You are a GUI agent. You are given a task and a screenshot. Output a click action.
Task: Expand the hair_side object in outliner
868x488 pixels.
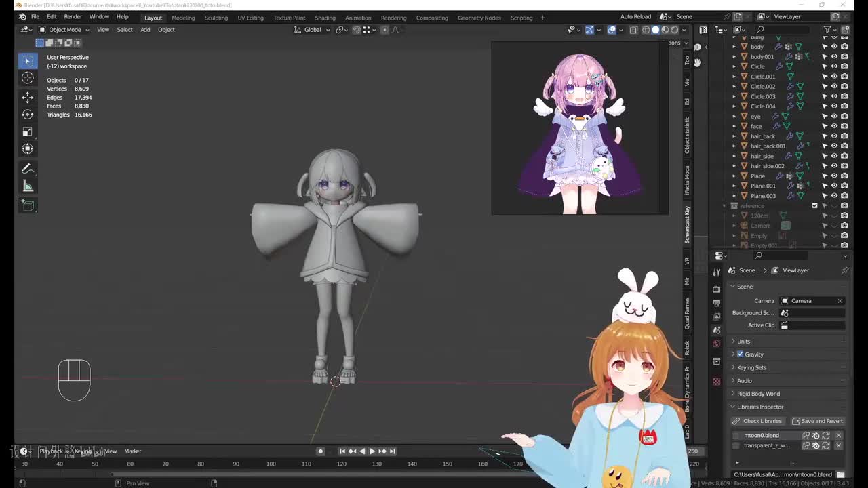[734, 156]
